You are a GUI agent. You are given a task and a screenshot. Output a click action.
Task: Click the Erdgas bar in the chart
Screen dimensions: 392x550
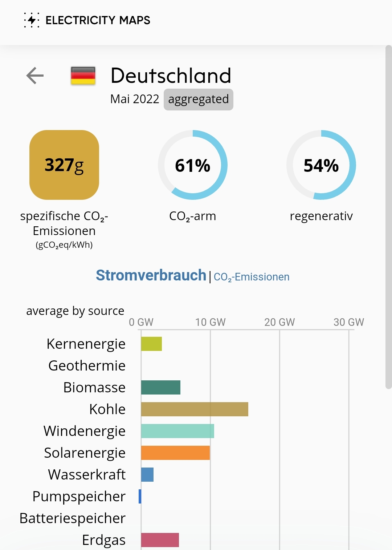point(160,540)
